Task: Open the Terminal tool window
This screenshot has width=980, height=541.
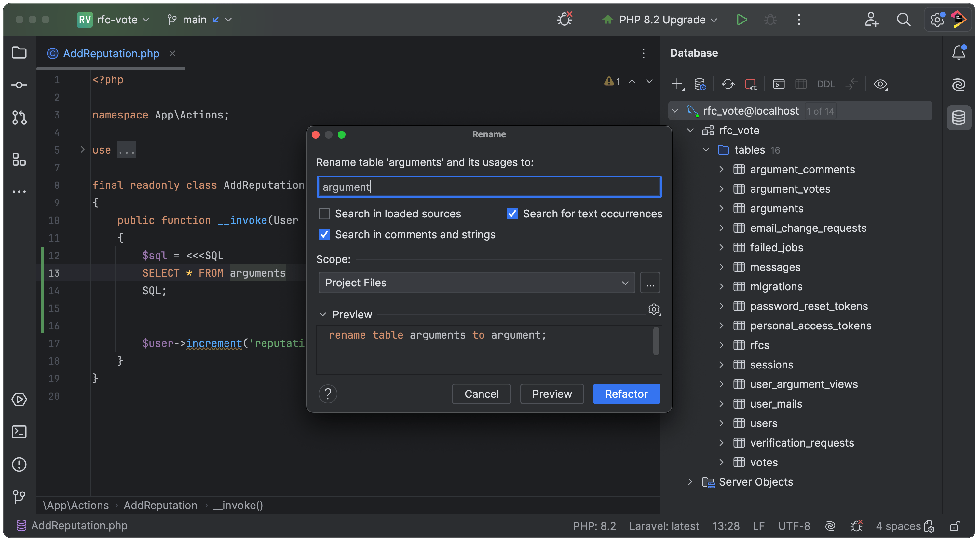Action: [19, 432]
